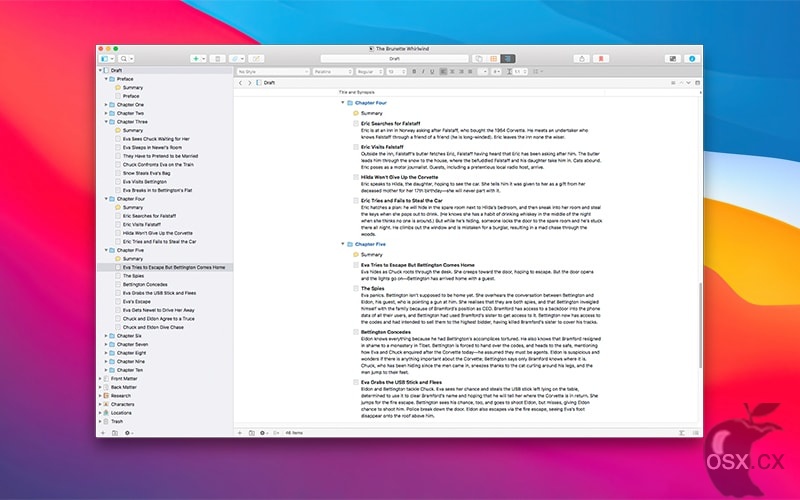
Task: Apply bold formatting in format bar
Action: (x=414, y=71)
